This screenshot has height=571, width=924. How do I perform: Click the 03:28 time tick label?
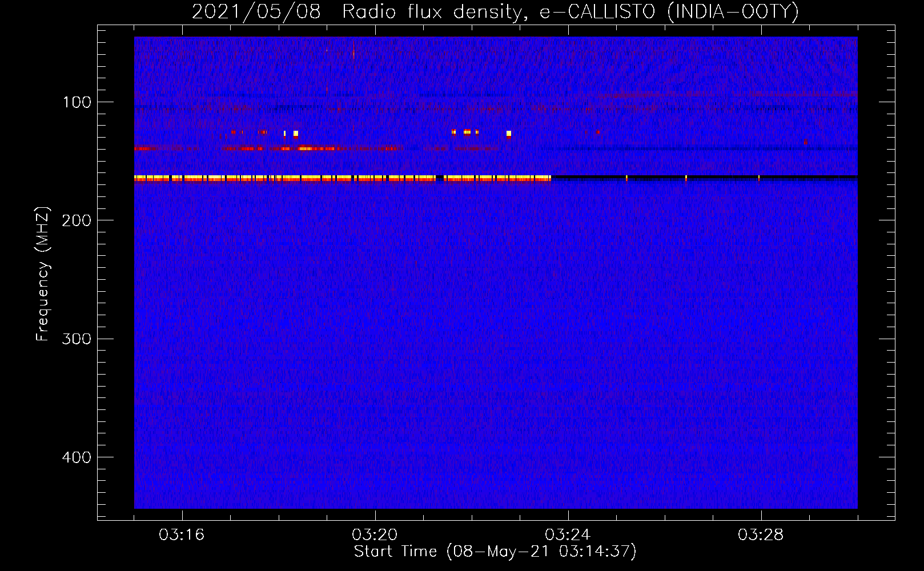point(761,535)
